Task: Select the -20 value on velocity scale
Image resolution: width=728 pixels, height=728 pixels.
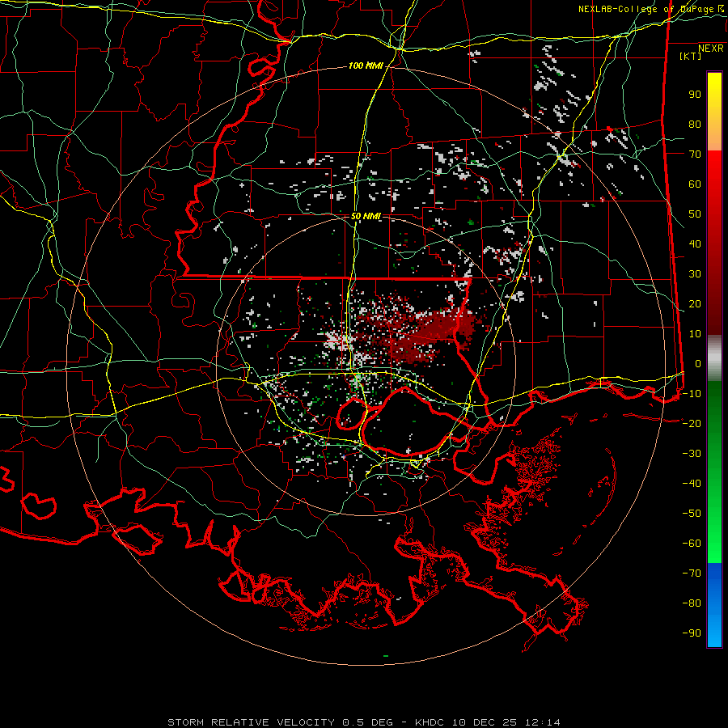Action: tap(692, 423)
